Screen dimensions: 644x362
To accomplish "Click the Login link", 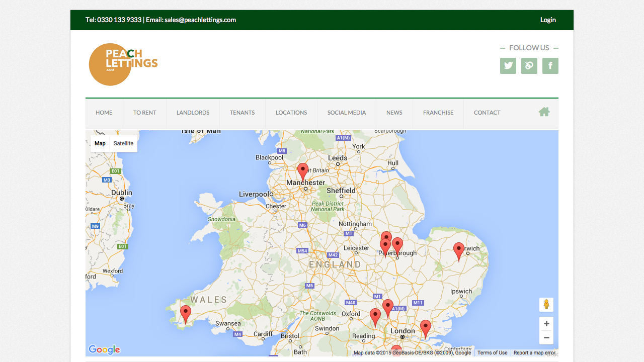I will tap(548, 20).
